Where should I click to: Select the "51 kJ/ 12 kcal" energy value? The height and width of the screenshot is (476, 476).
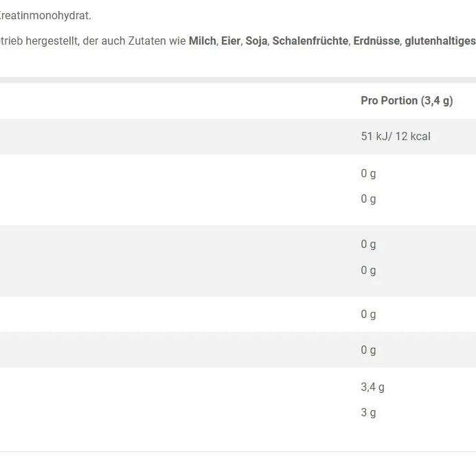[x=395, y=136]
